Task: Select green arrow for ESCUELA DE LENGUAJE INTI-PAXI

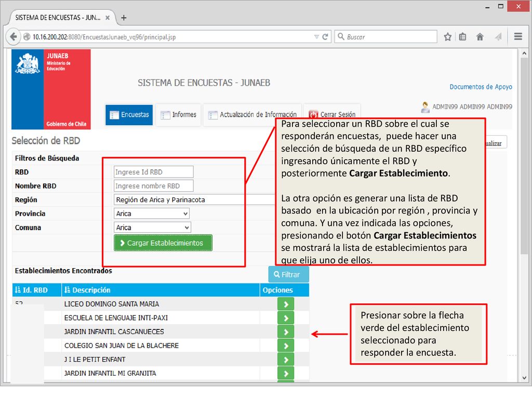Action: 286,318
